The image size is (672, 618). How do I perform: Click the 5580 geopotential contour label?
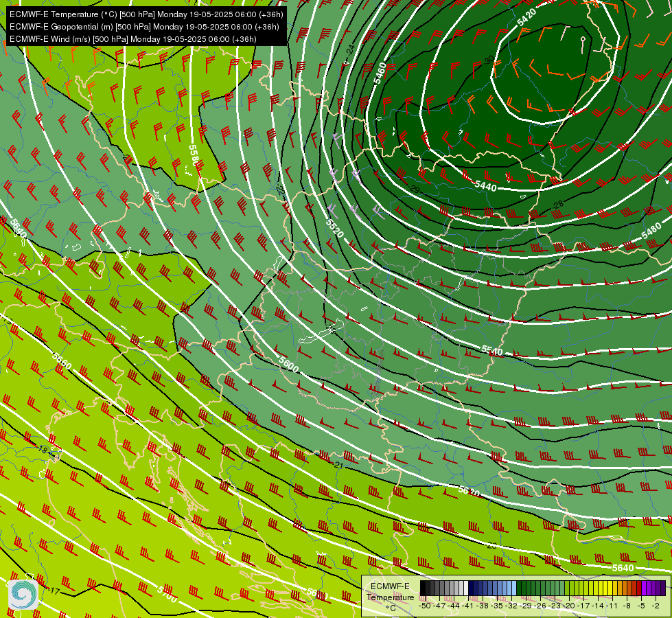pos(194,154)
